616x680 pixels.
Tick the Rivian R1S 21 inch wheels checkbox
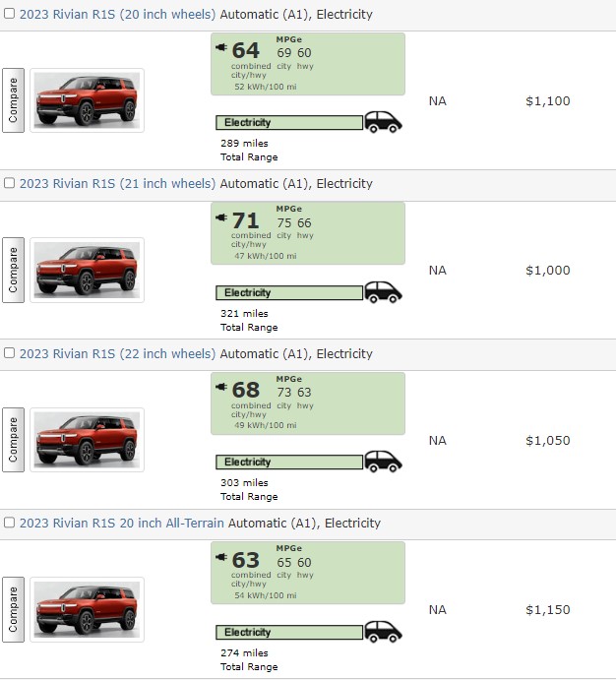[x=10, y=183]
